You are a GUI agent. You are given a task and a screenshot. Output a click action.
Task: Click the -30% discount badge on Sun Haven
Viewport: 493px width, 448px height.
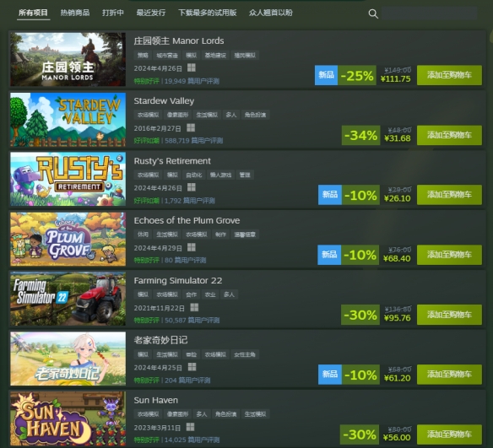click(x=360, y=435)
